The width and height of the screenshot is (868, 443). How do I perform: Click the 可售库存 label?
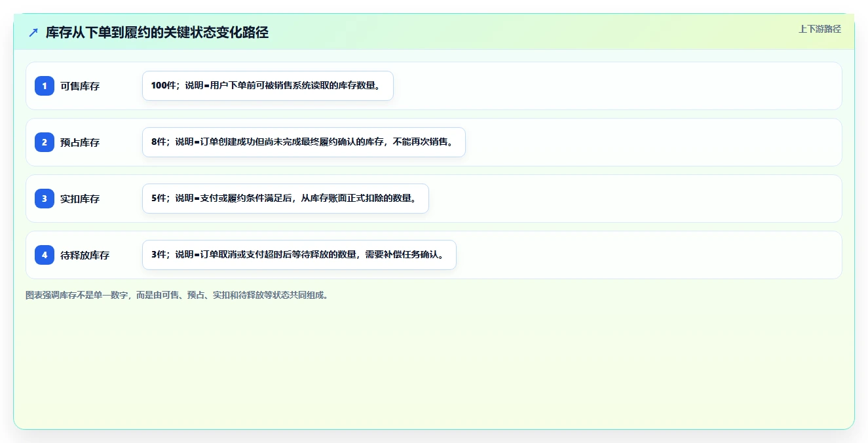(x=80, y=86)
